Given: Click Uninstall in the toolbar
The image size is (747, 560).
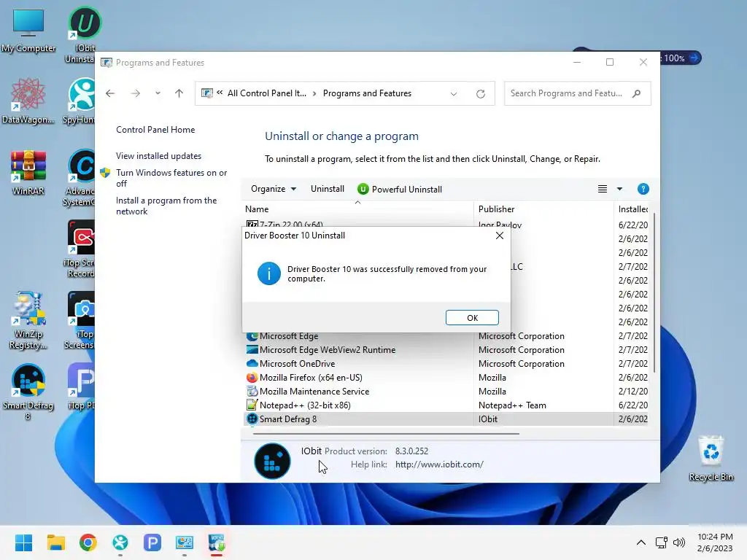Looking at the screenshot, I should point(328,189).
